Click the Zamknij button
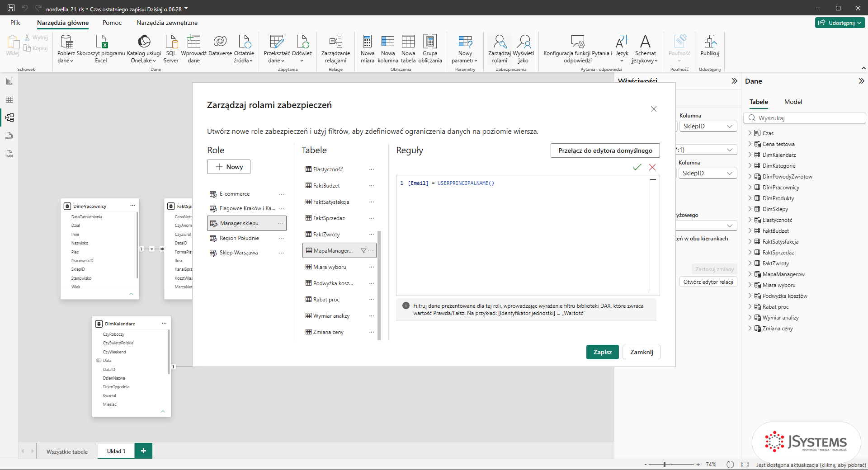 (x=642, y=352)
